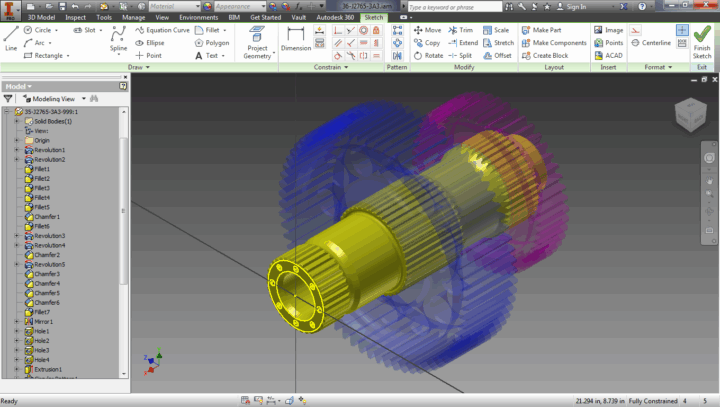This screenshot has height=407, width=720.
Task: Select the Line sketch tool
Action: 11,38
